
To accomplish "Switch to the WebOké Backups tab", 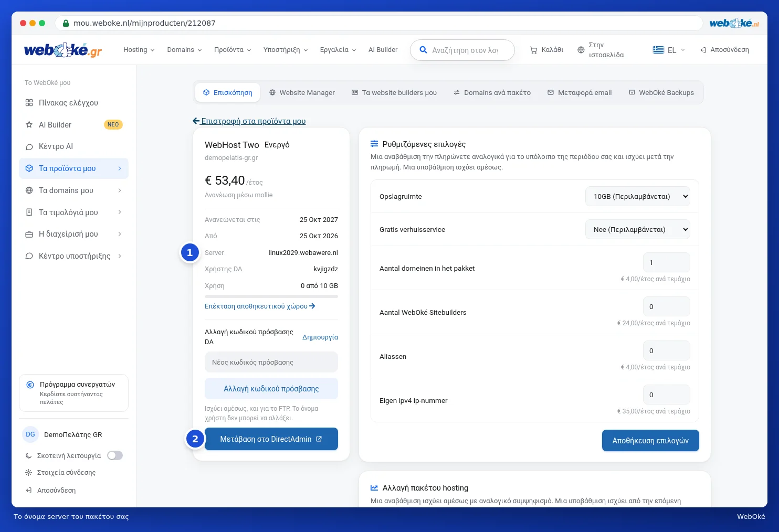I will coord(661,93).
